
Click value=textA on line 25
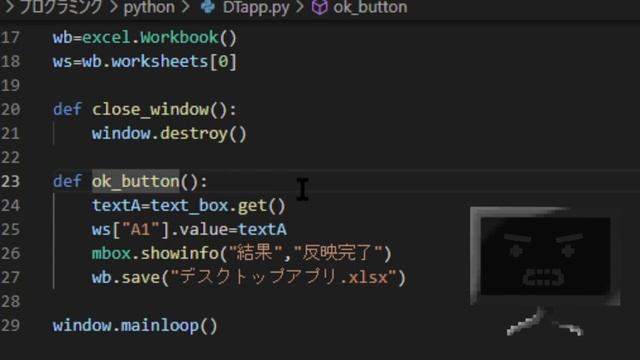click(x=233, y=229)
